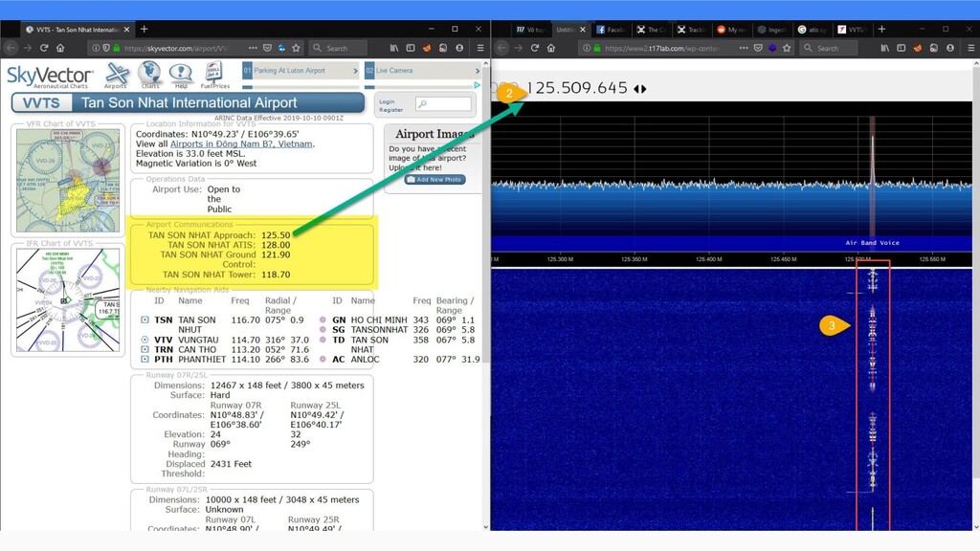980x551 pixels.
Task: Click the fox extension icon in the right toolbar
Action: [918, 48]
